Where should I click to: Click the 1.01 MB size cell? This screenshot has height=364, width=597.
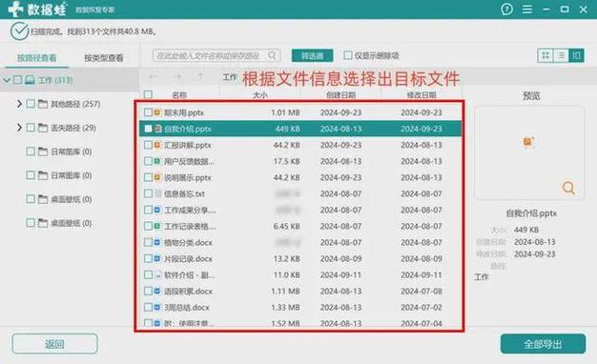pos(285,112)
